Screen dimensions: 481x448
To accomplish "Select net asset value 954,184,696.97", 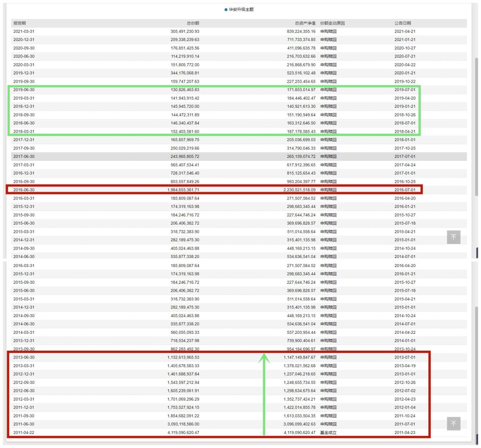I will pyautogui.click(x=301, y=349).
